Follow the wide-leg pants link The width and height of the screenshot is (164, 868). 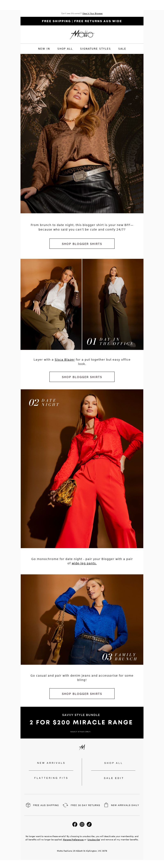point(84,563)
